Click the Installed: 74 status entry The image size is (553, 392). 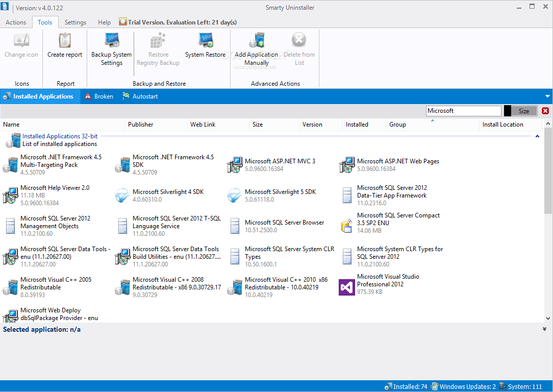[406, 387]
